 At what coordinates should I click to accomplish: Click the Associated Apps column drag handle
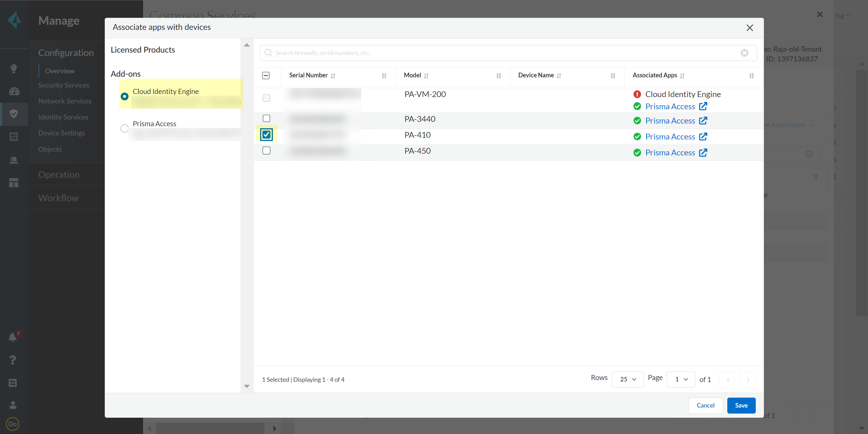[751, 76]
